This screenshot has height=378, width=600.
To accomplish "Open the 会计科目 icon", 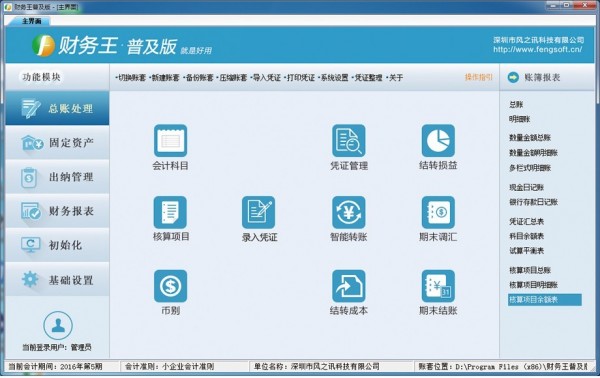I will [170, 140].
